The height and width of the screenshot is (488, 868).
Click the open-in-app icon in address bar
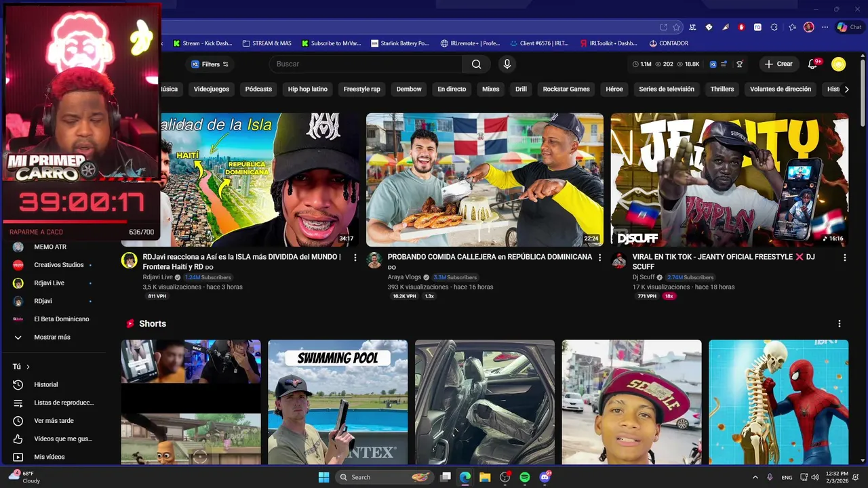[663, 27]
